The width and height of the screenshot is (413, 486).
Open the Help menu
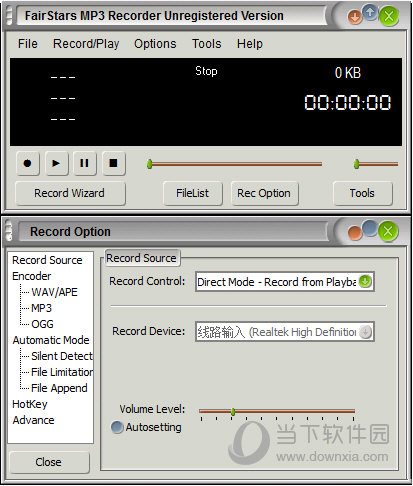point(250,44)
